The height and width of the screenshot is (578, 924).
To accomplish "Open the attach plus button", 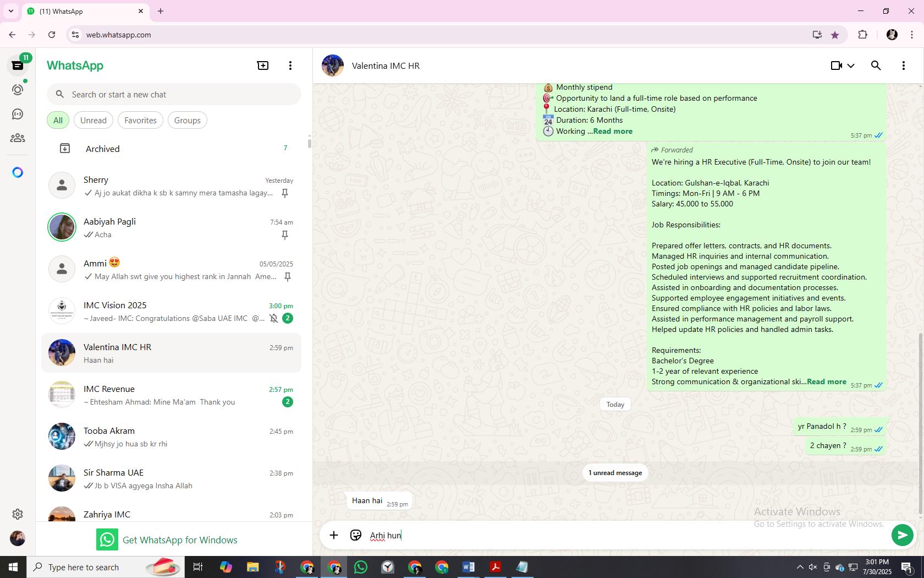I will point(334,535).
